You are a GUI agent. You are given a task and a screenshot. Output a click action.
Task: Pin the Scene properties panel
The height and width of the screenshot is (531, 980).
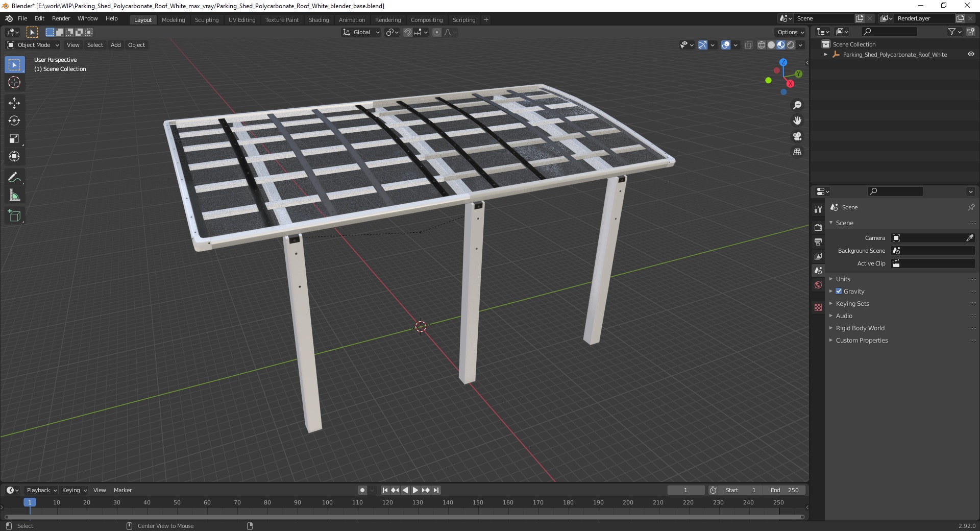point(971,207)
